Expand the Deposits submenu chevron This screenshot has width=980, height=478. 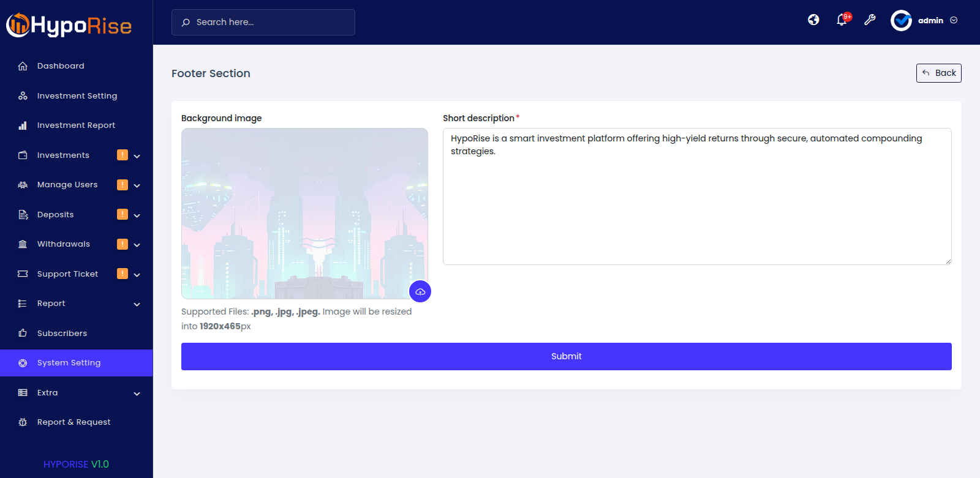click(137, 215)
